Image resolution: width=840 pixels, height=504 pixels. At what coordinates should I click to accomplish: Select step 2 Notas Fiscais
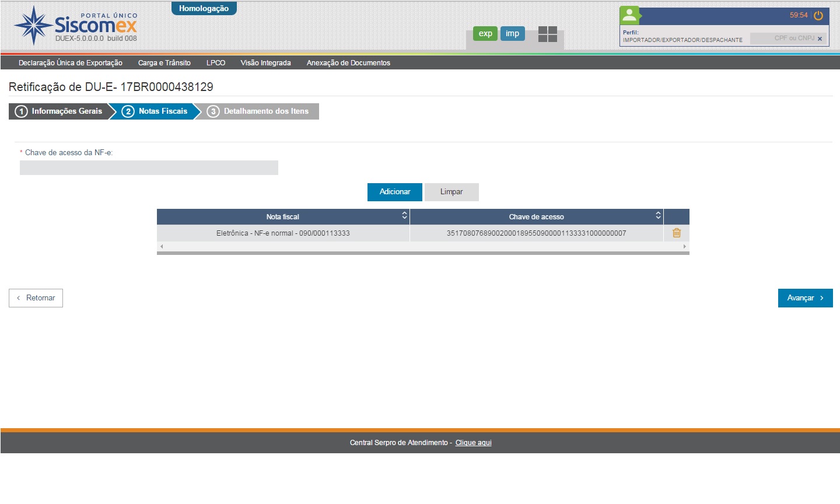155,111
